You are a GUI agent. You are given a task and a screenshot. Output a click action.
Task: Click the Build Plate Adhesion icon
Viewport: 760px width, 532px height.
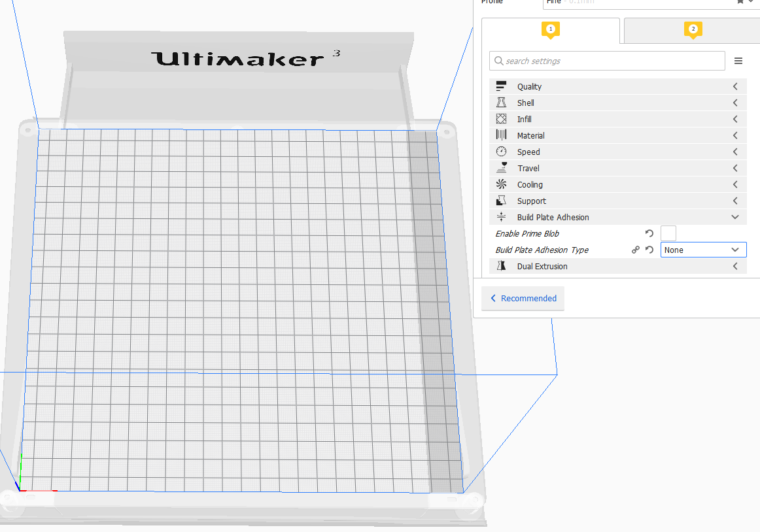(x=501, y=217)
